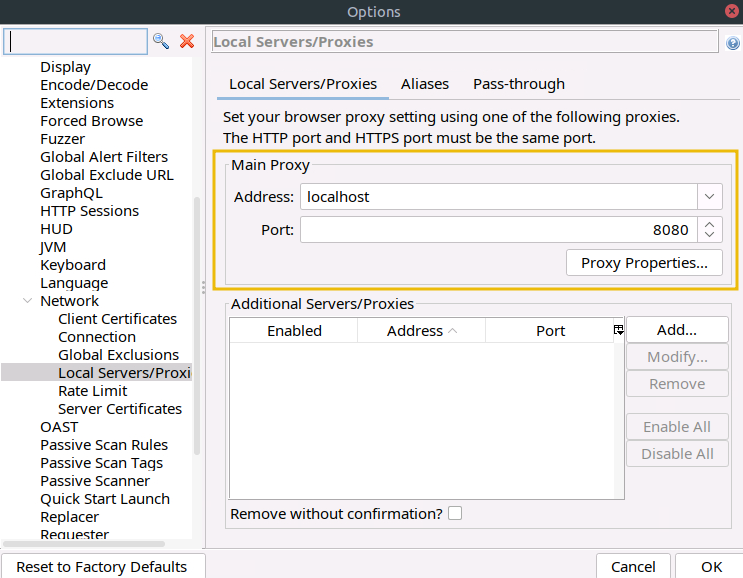Screen dimensions: 743x578
Task: Click the Enable All button
Action: click(x=677, y=427)
